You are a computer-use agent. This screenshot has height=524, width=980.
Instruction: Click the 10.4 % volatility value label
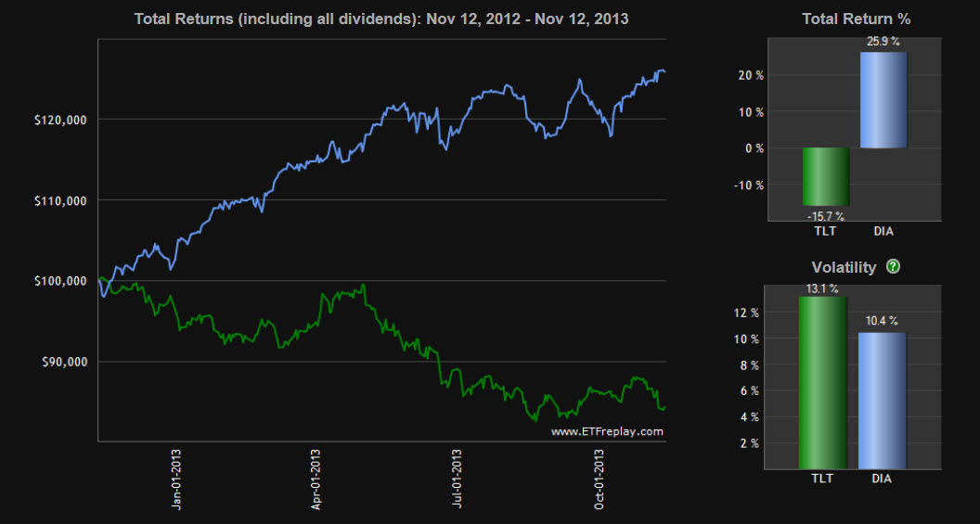(883, 321)
